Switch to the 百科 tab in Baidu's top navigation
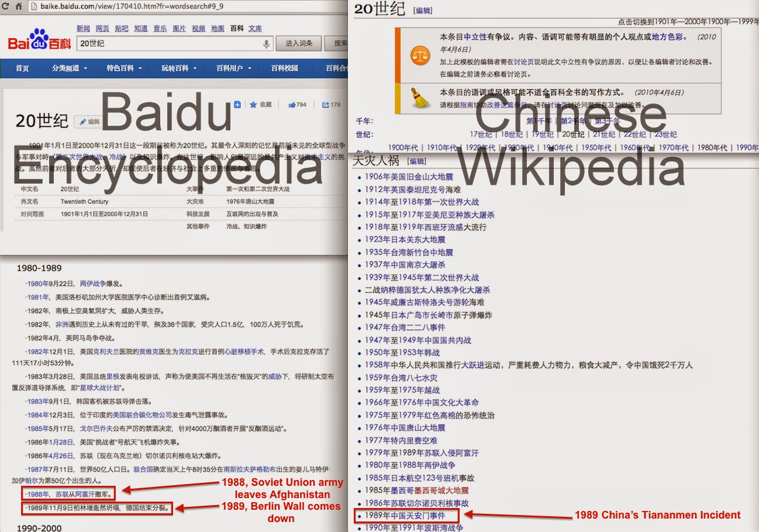The width and height of the screenshot is (759, 532). tap(236, 28)
